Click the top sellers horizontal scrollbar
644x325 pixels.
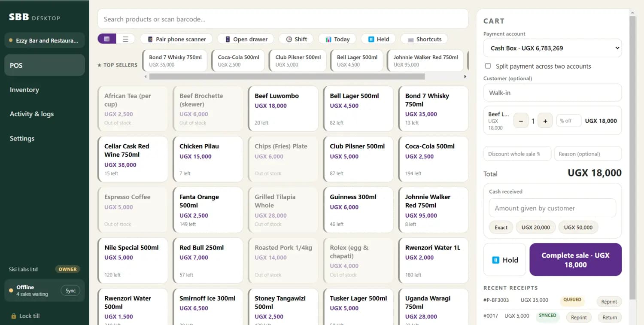point(287,76)
